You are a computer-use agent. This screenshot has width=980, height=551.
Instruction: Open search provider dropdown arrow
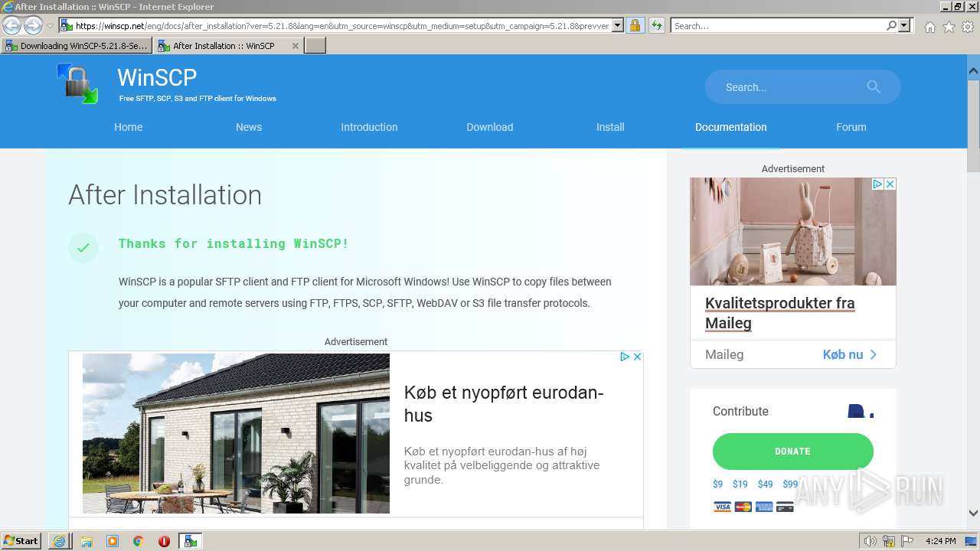904,26
